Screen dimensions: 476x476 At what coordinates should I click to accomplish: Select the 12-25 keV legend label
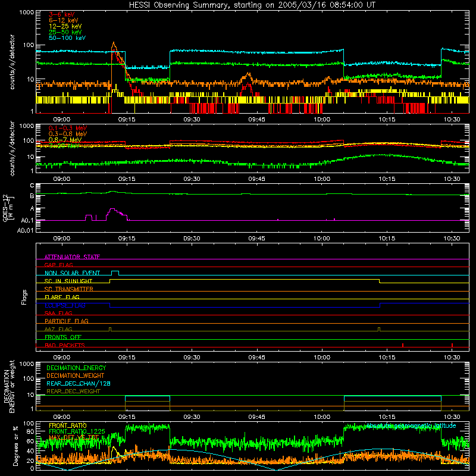[x=65, y=26]
